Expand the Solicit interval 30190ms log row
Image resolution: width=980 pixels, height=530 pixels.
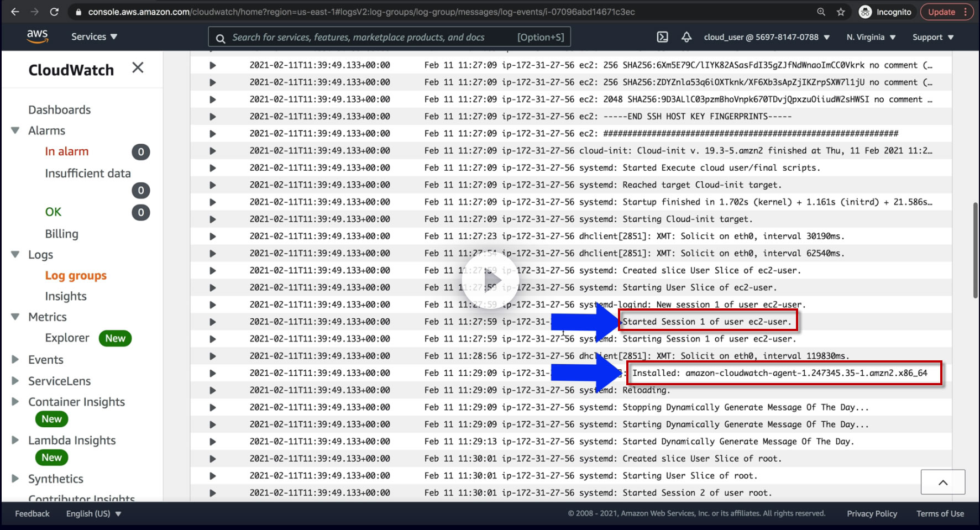pyautogui.click(x=212, y=237)
